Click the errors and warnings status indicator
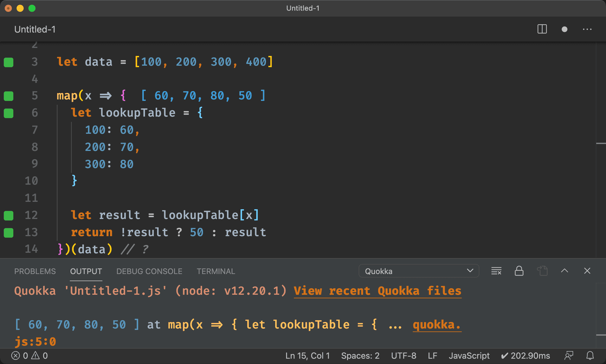Viewport: 606px width, 364px height. coord(30,356)
